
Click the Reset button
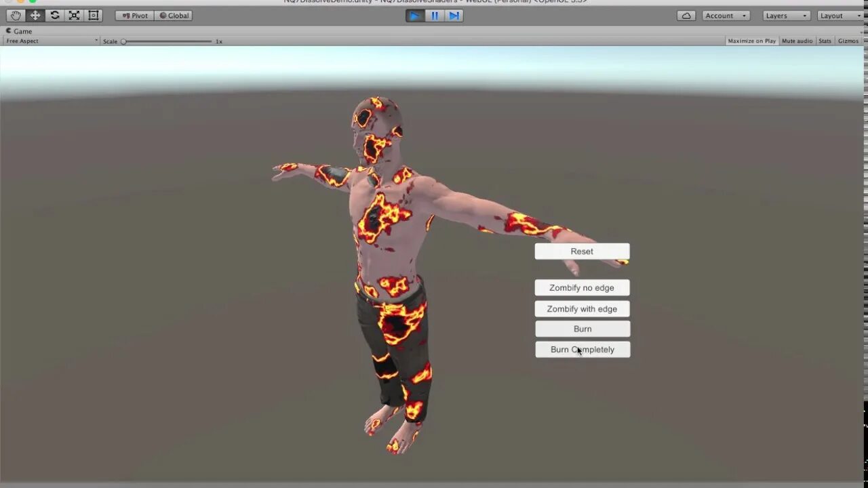pos(582,251)
